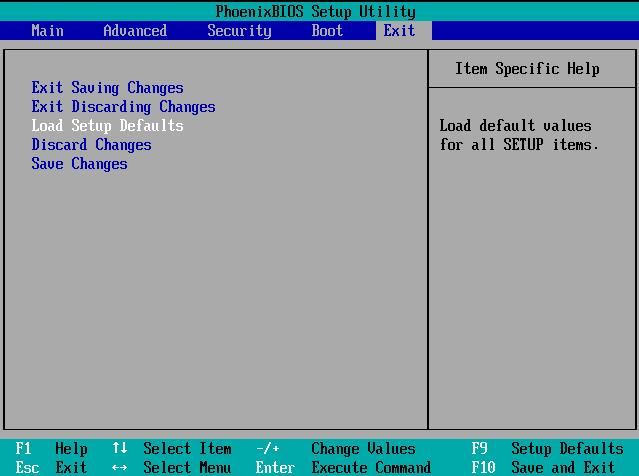This screenshot has height=476, width=639.
Task: Click the PhoenixBIOS Setup Utility title
Action: [x=315, y=11]
